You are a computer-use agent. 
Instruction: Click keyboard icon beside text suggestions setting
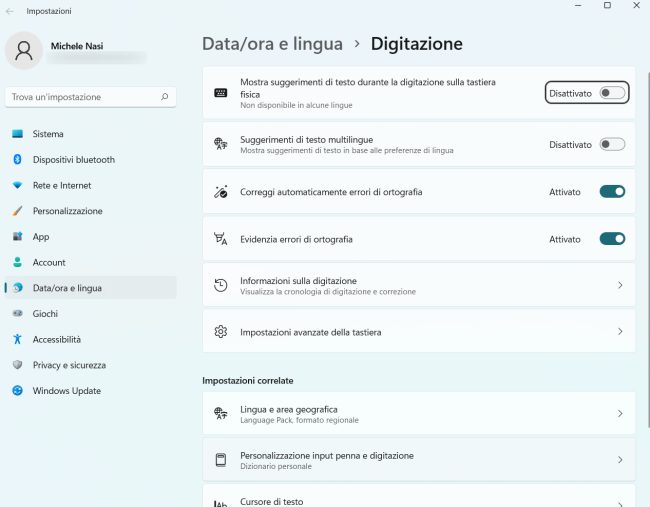[221, 93]
